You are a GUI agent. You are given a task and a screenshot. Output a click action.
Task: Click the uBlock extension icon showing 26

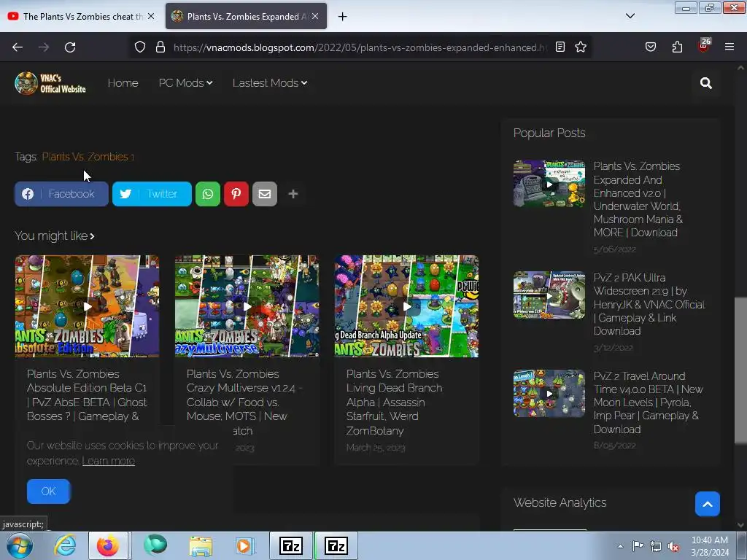click(704, 46)
